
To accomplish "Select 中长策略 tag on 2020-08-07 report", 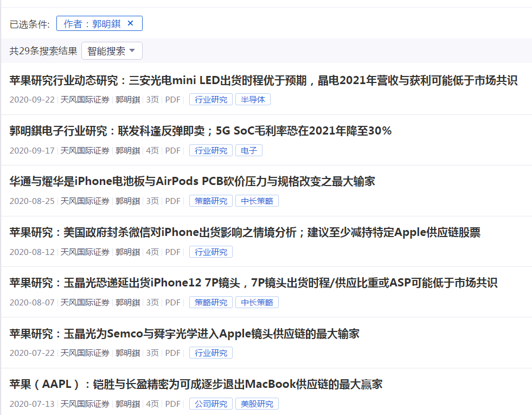I will (x=257, y=302).
